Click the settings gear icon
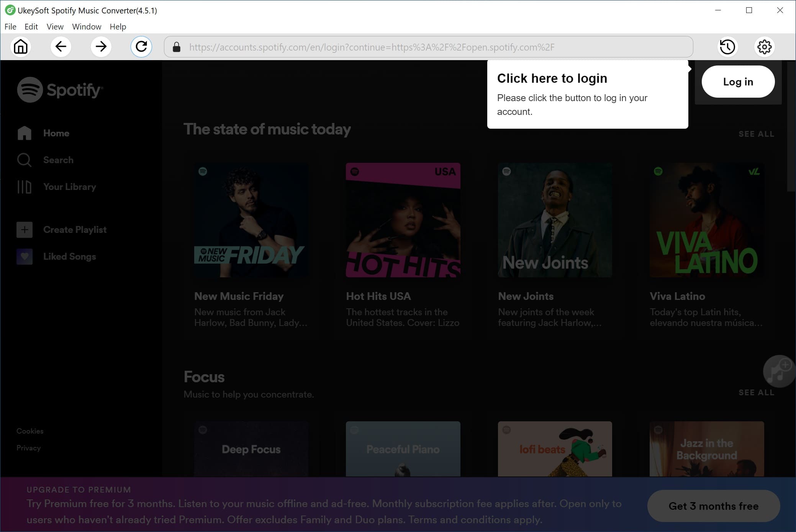796x532 pixels. [765, 46]
